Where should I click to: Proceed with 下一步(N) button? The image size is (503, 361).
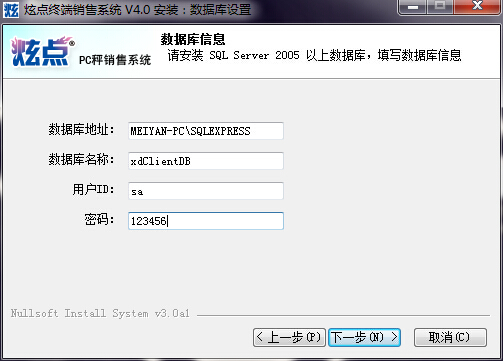[364, 337]
